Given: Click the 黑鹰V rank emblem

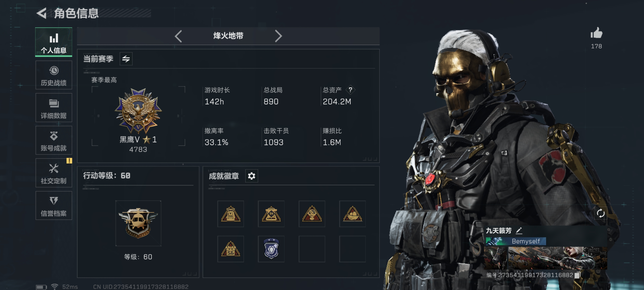Looking at the screenshot, I should (x=138, y=111).
